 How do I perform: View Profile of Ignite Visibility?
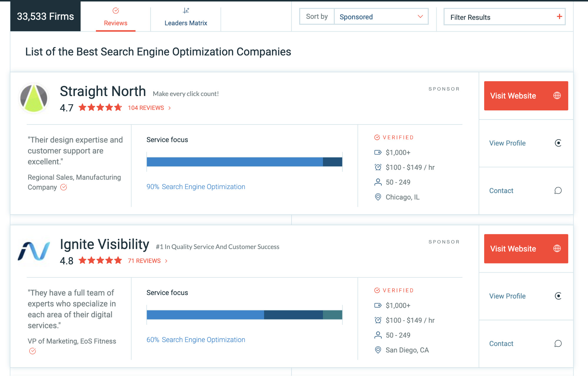[x=507, y=296]
